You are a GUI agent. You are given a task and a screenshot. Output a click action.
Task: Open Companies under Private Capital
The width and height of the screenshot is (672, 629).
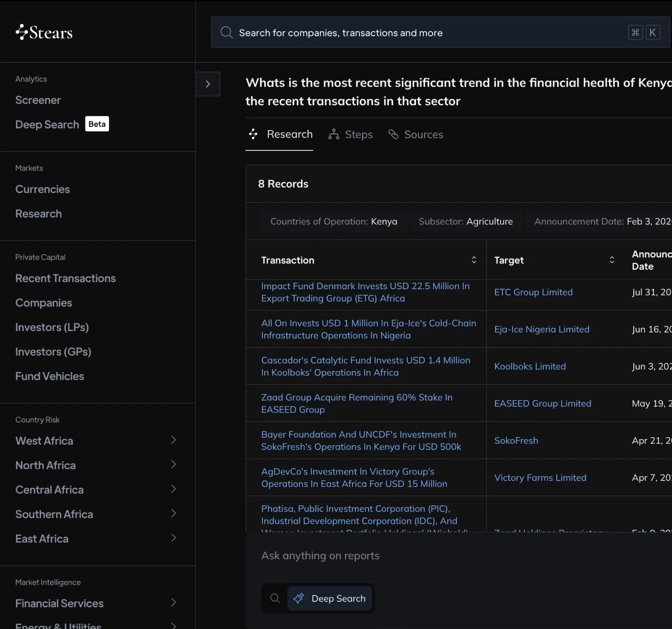(44, 303)
